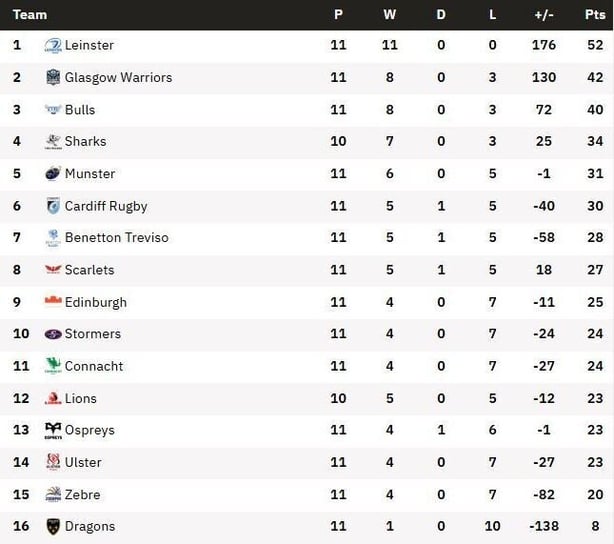This screenshot has width=614, height=544.
Task: Sort table by the +/- column header
Action: point(544,14)
